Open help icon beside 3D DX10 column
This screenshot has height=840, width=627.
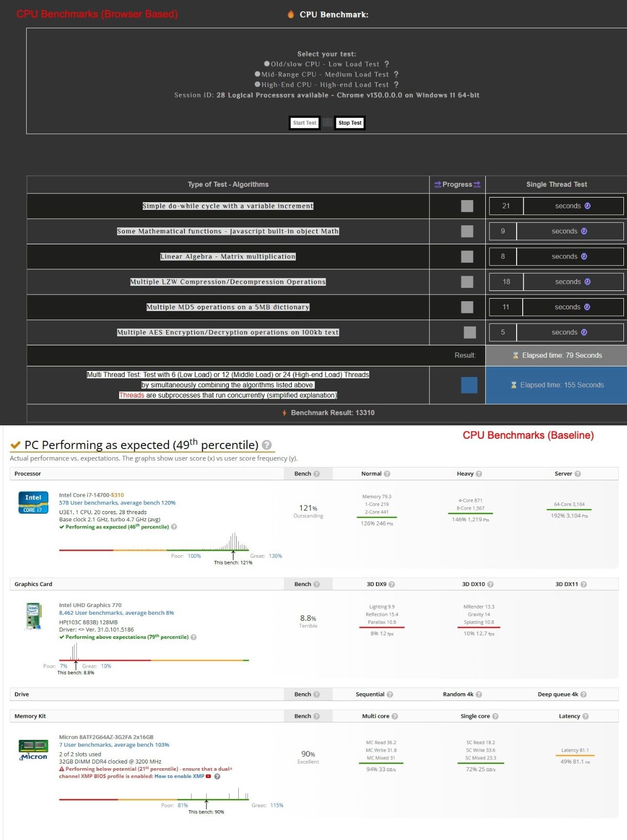click(490, 584)
